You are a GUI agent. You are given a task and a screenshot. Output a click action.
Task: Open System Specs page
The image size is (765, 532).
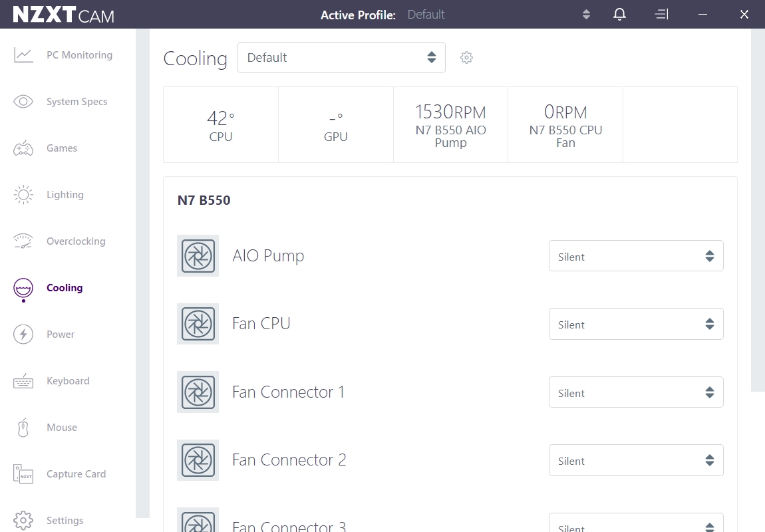tap(77, 102)
